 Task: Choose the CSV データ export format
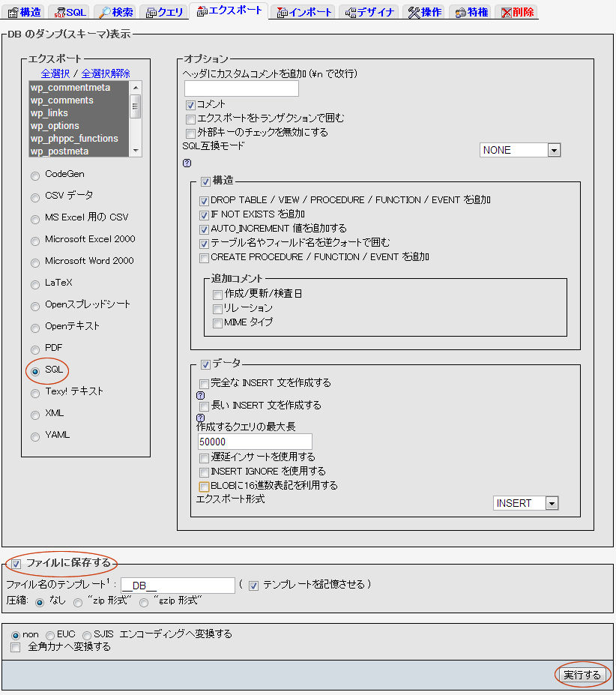coord(35,198)
